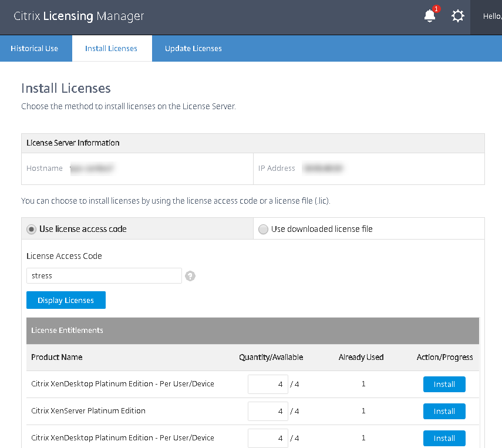Click the Product Name column header
The width and height of the screenshot is (502, 448).
click(x=57, y=357)
